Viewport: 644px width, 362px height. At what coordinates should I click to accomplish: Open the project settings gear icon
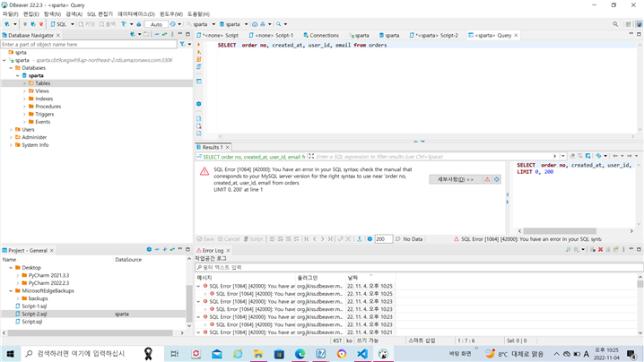click(149, 249)
